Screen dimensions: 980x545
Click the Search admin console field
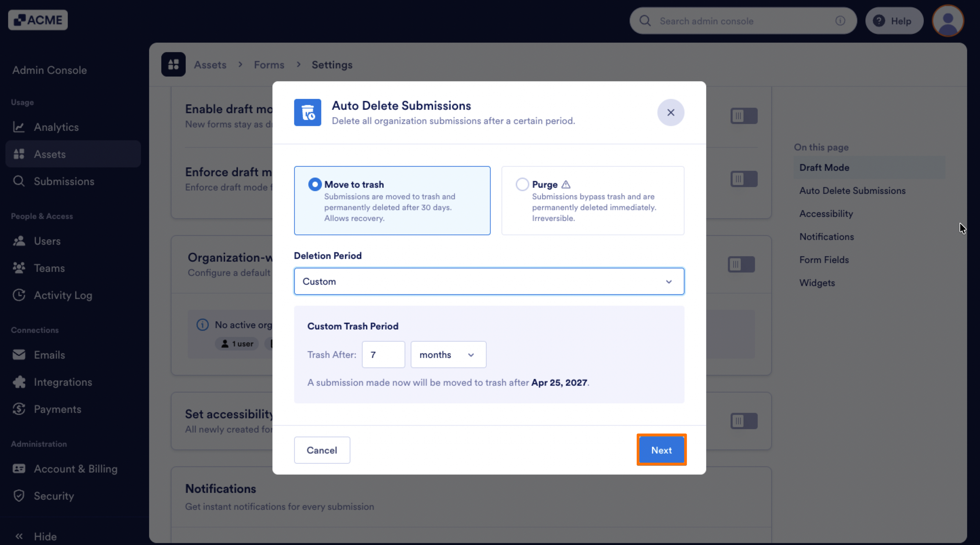click(x=743, y=21)
